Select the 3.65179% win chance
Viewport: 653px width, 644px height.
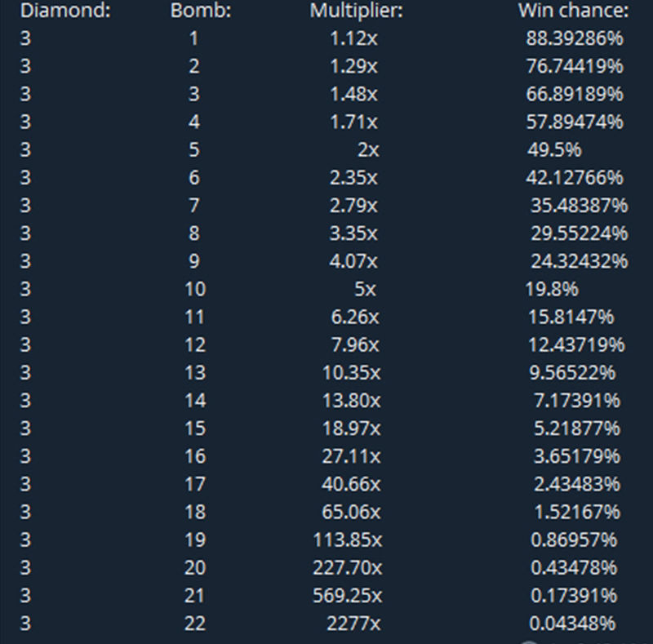[x=577, y=456]
